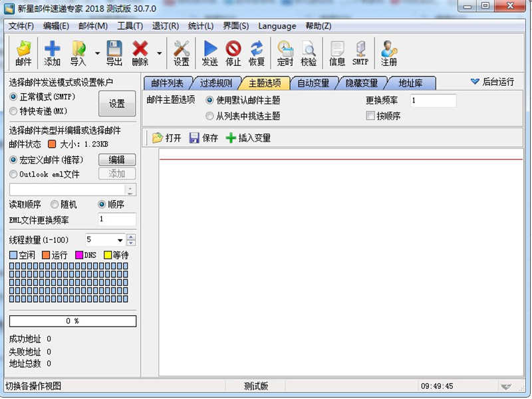Click the 设置 account settings button
Viewport: 532px width, 399px height.
(x=117, y=104)
